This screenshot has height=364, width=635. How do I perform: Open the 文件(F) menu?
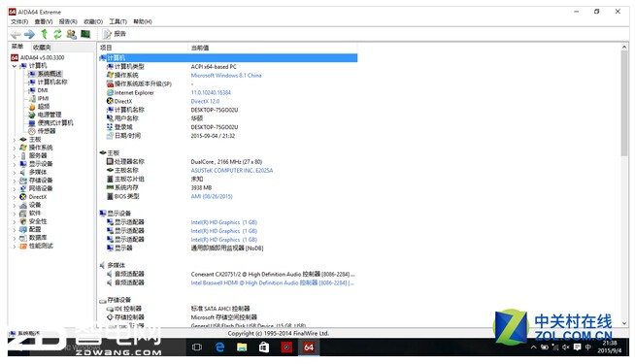[19, 21]
